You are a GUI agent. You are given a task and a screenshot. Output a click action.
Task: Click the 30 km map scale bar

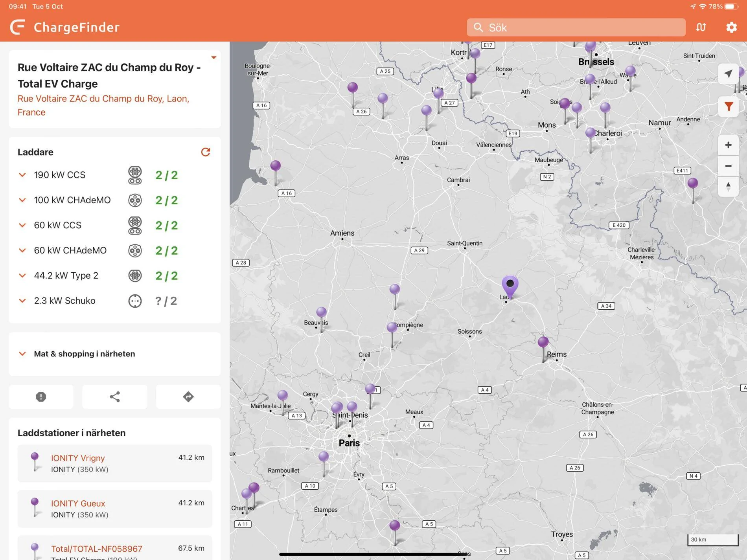tap(713, 540)
